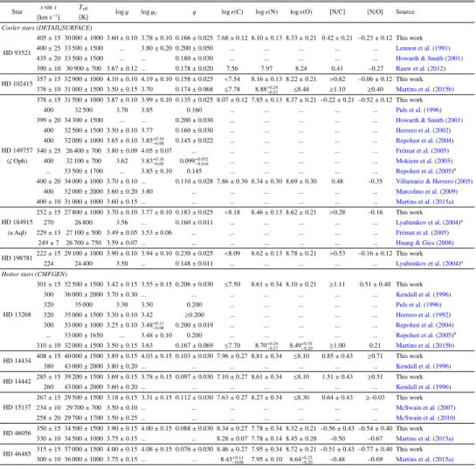Open Puls et al. (1996) for HD 149757

(x=418, y=110)
